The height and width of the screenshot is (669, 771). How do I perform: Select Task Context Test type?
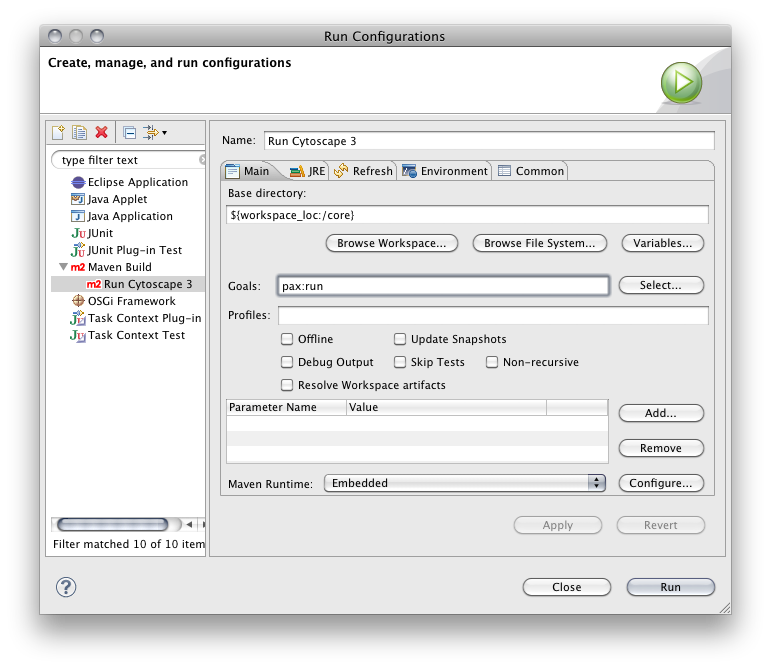point(128,335)
